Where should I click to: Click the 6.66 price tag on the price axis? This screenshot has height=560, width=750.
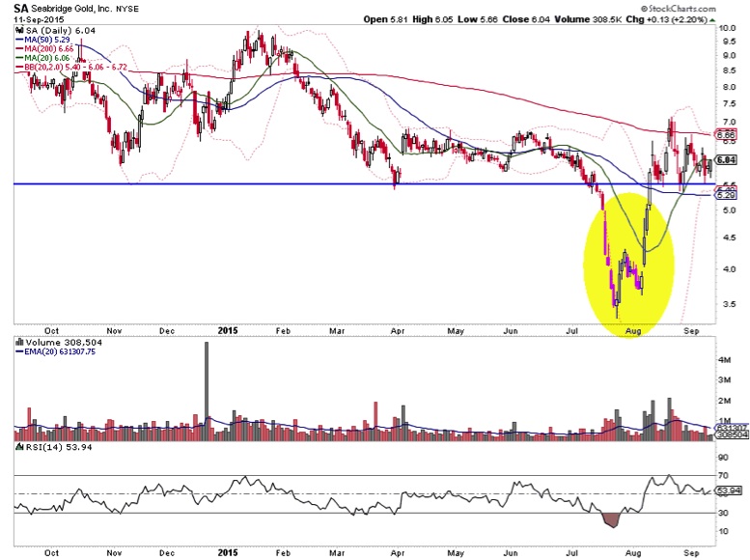coord(726,135)
